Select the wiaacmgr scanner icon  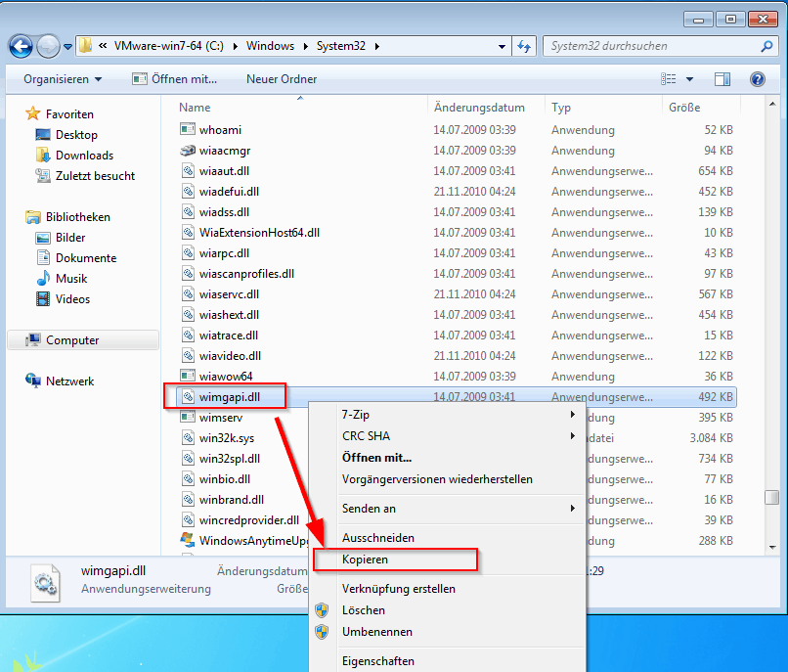pos(188,151)
